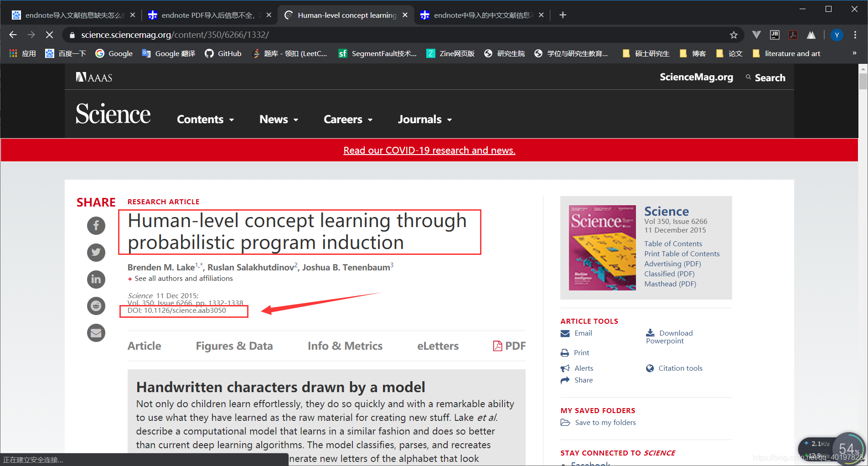Open new browser tab plus button
Image resolution: width=868 pixels, height=466 pixels.
pos(563,15)
